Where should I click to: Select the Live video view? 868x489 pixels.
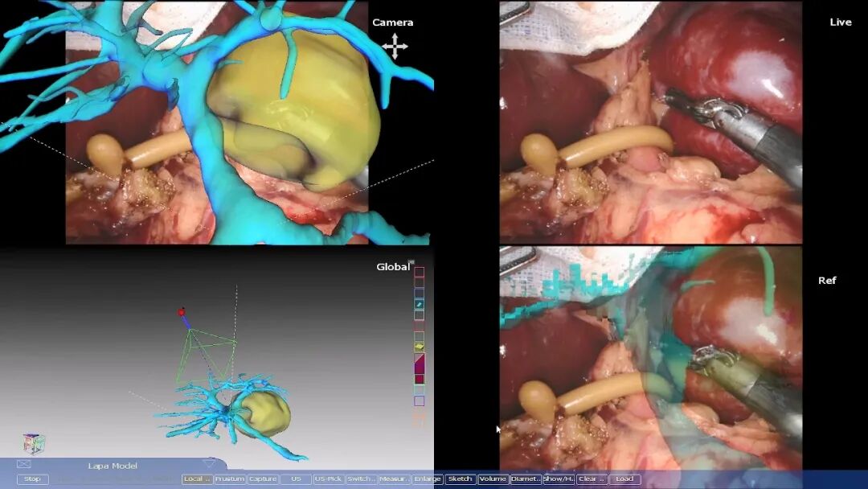pyautogui.click(x=650, y=122)
